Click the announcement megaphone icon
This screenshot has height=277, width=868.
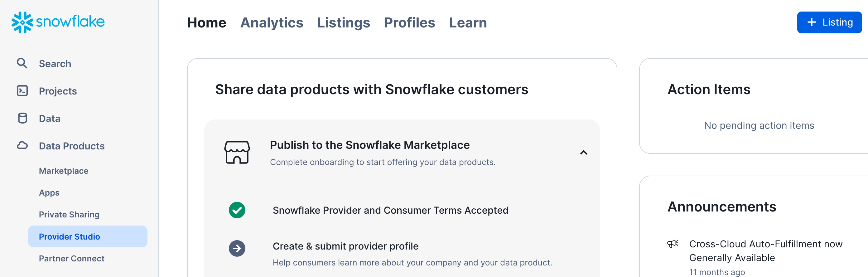click(x=673, y=244)
